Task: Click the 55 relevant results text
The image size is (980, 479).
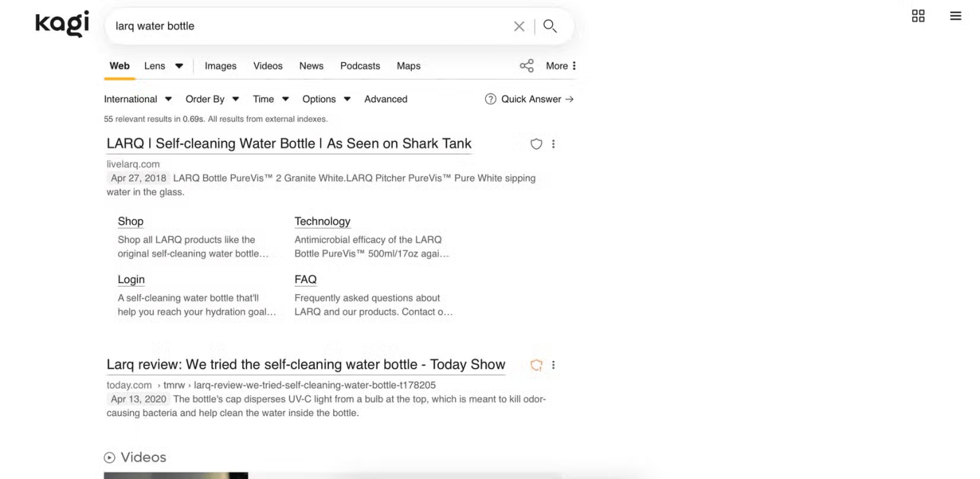Action: pos(216,119)
